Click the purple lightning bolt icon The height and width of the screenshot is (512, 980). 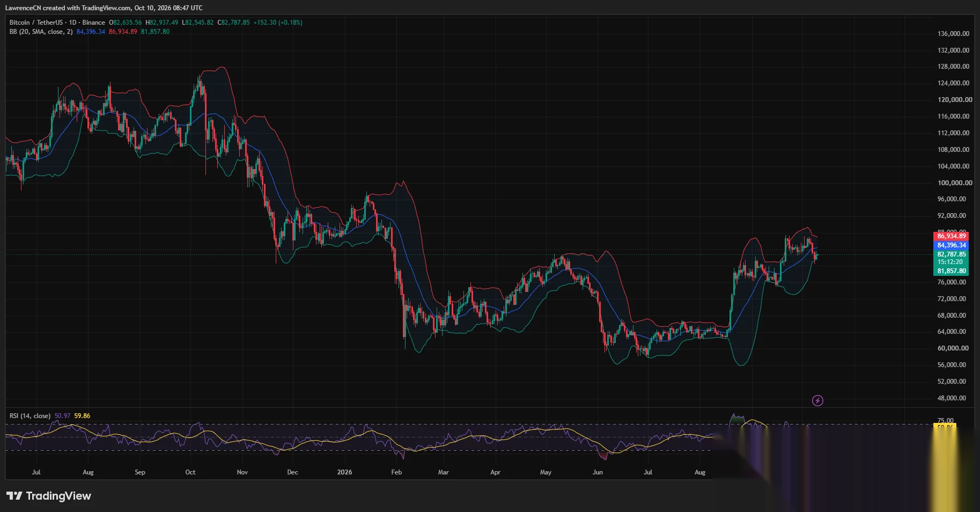click(x=817, y=400)
